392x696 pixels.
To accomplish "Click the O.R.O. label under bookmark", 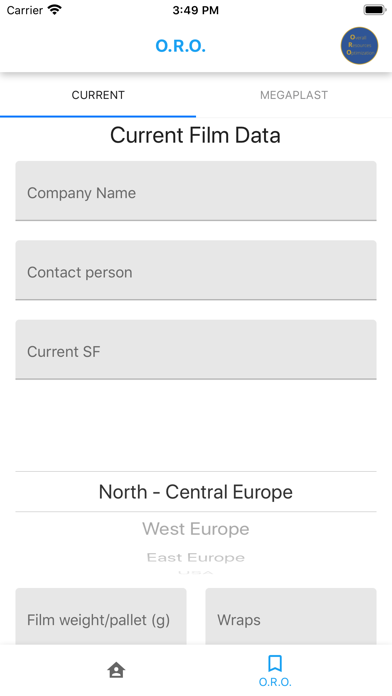I will [275, 682].
